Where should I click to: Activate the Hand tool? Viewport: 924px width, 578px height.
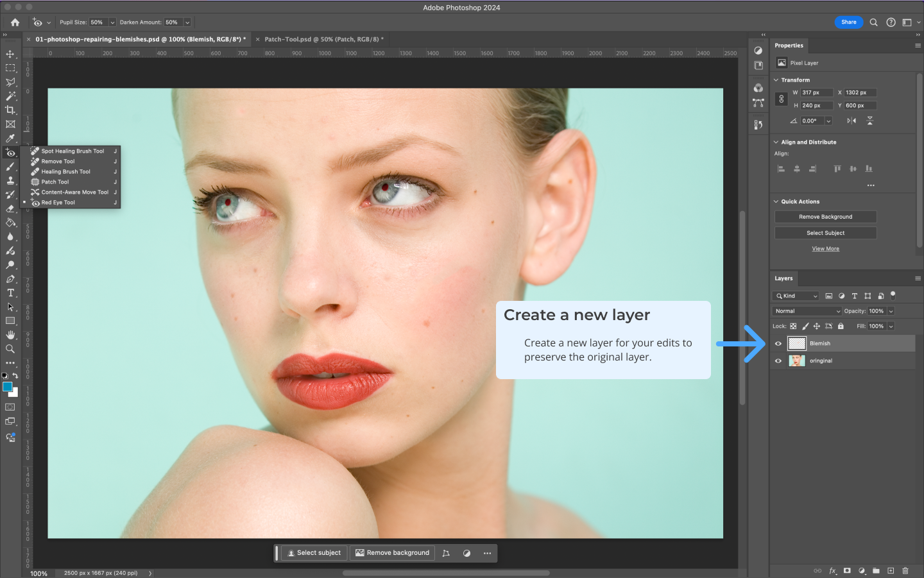10,335
